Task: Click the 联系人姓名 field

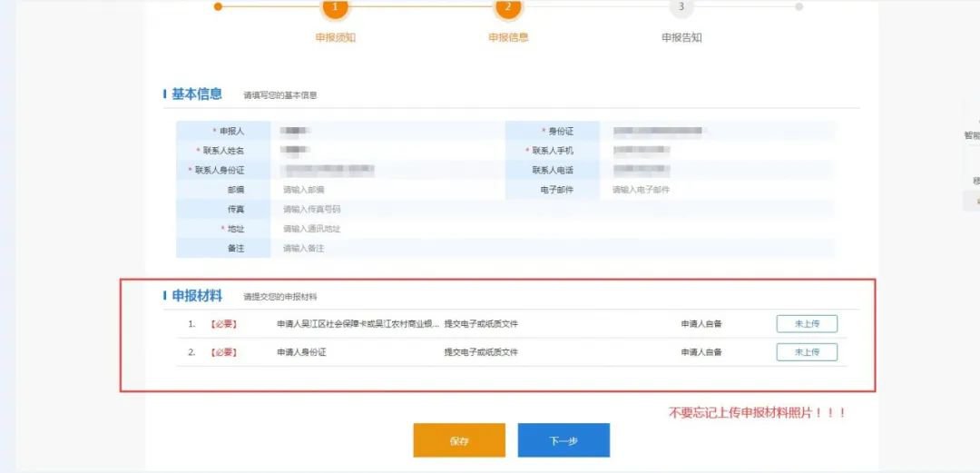Action: pyautogui.click(x=387, y=150)
